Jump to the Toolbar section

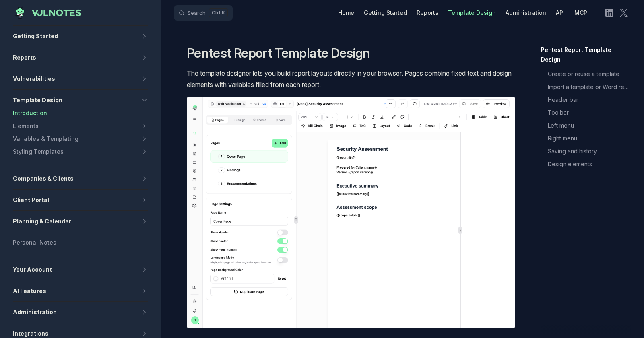(x=558, y=113)
